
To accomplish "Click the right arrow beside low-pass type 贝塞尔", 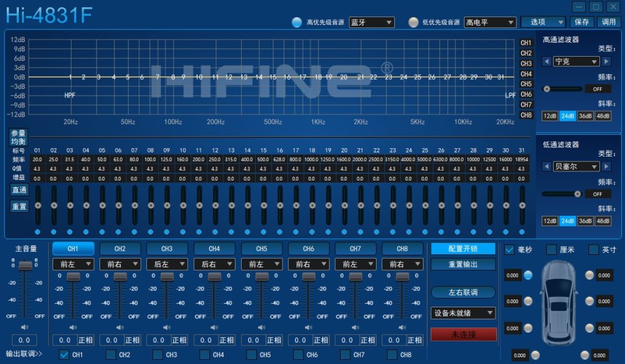I will [606, 166].
